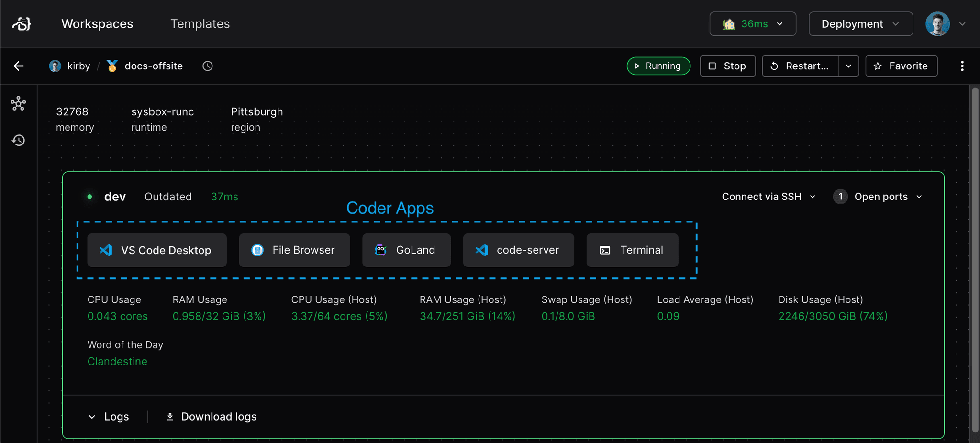Click Disk Usage (Host) value 2246/3050 GiB
Image resolution: width=980 pixels, height=443 pixels.
(x=833, y=316)
